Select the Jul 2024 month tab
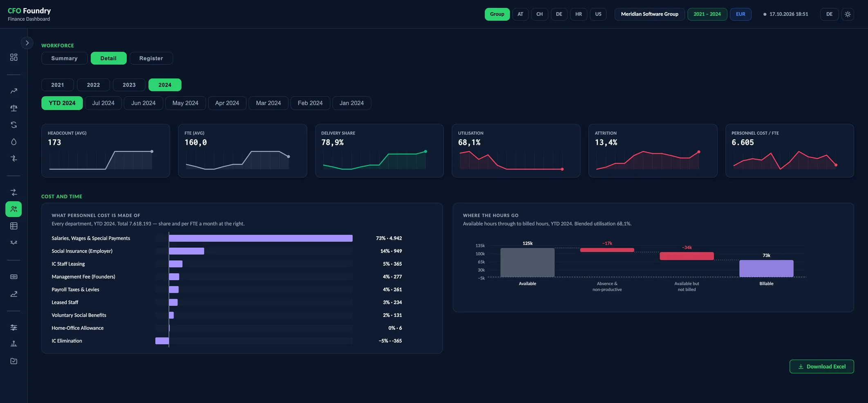 pyautogui.click(x=103, y=103)
